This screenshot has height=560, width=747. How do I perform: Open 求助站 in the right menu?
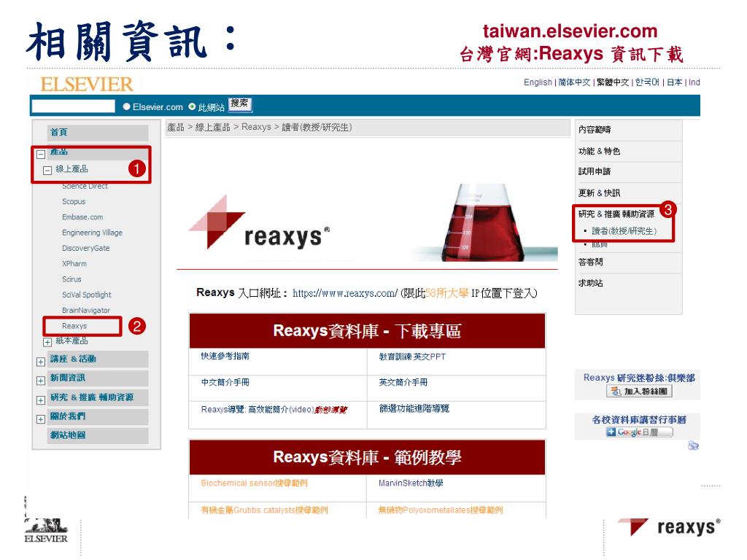coord(591,283)
